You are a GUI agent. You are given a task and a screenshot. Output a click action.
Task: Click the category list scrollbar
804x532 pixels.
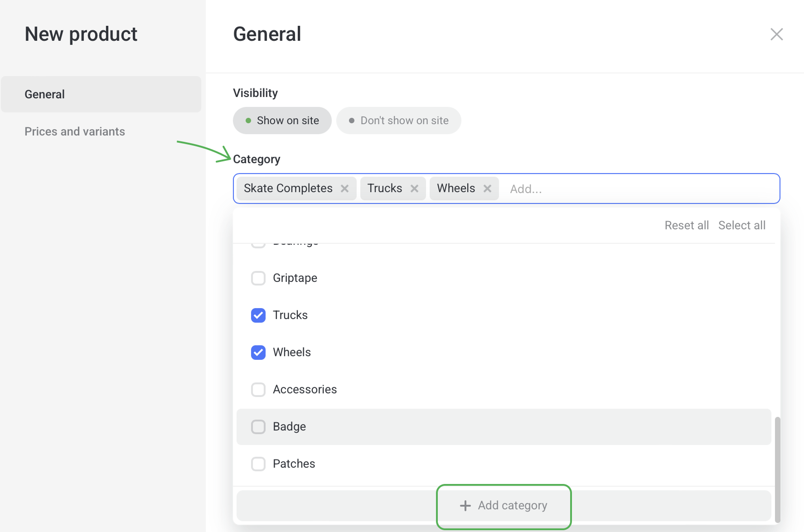[777, 469]
